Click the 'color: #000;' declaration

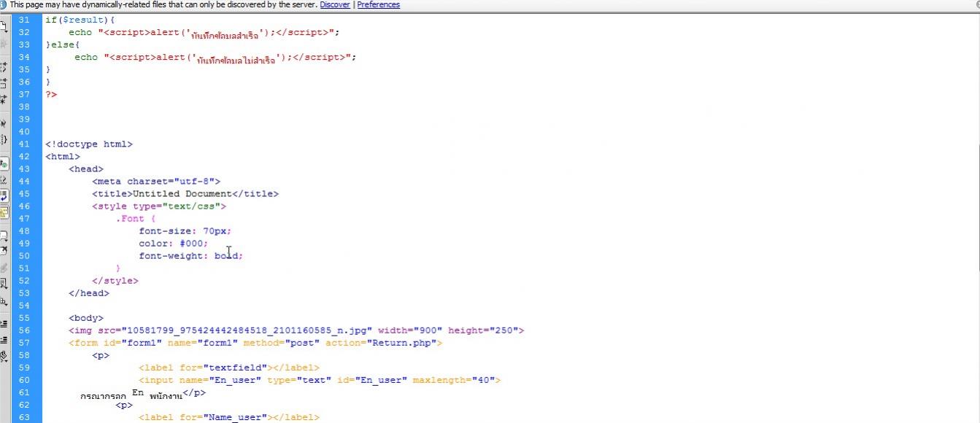click(x=174, y=243)
